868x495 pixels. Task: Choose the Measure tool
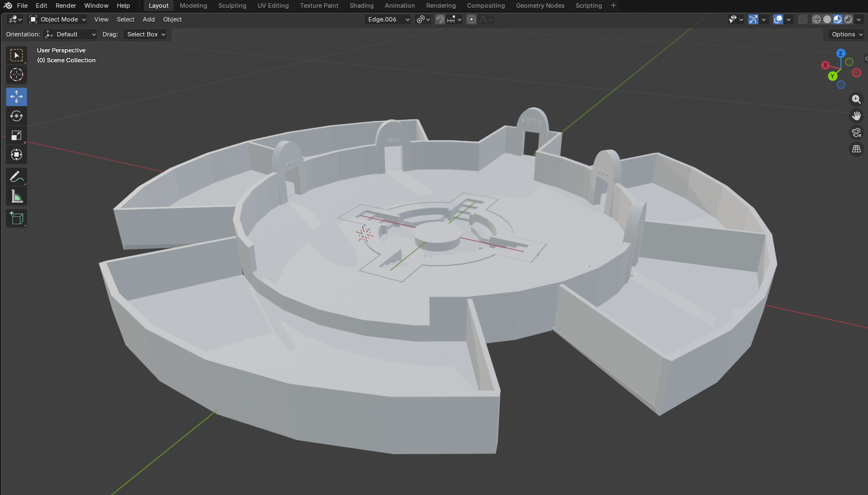pos(17,196)
